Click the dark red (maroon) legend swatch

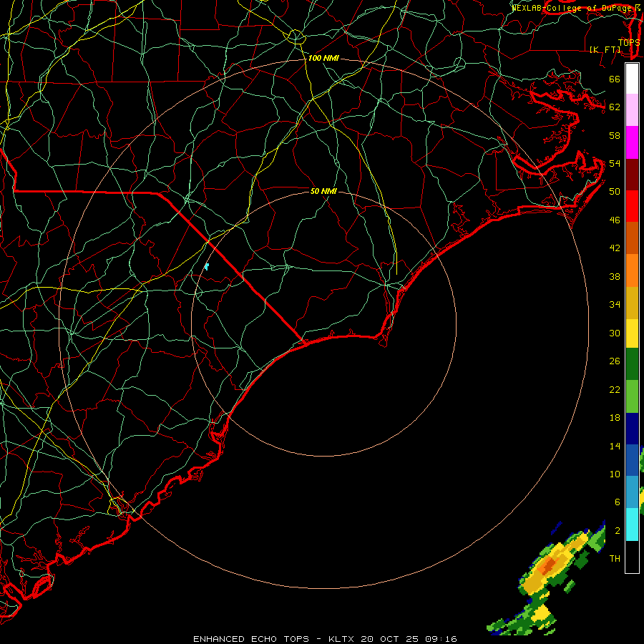(x=632, y=175)
